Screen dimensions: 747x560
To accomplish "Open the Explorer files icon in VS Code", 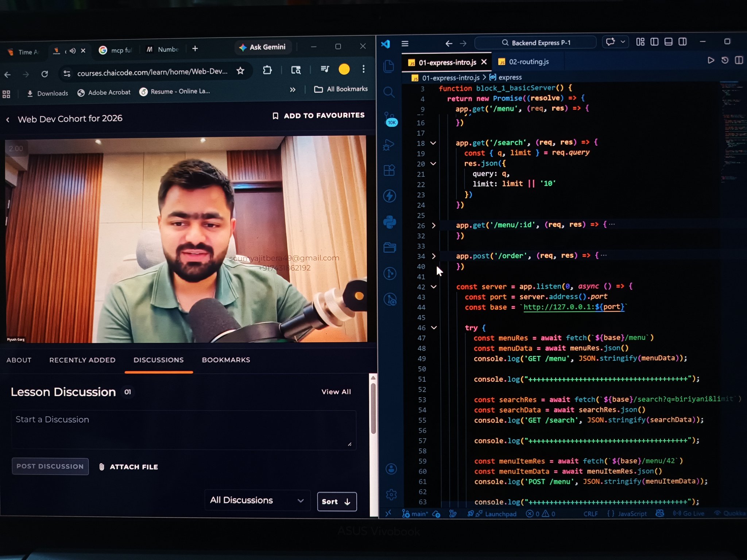I will pyautogui.click(x=389, y=66).
